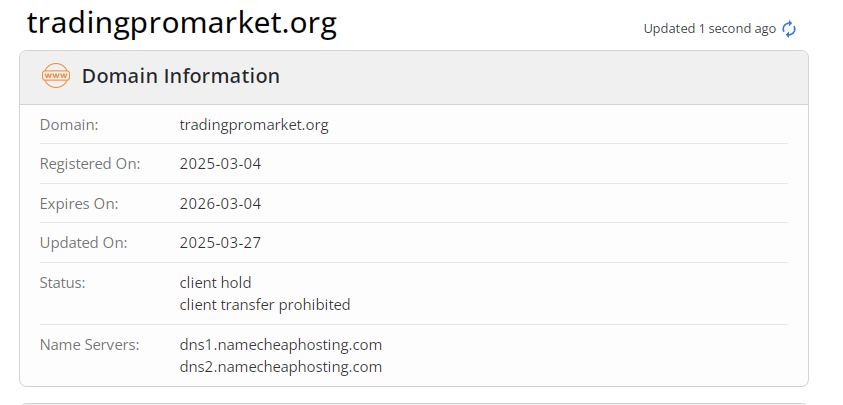Click 'client transfer prohibited' status
The image size is (843, 405).
265,304
